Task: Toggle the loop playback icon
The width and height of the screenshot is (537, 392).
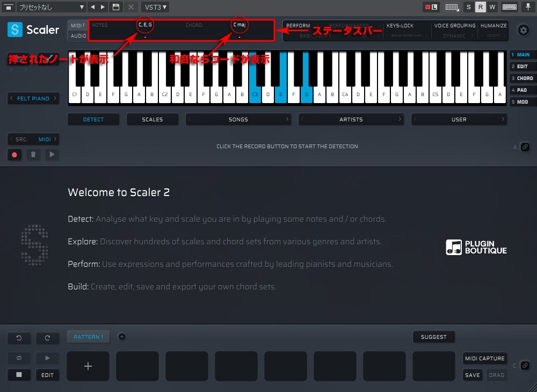Action: tap(19, 358)
